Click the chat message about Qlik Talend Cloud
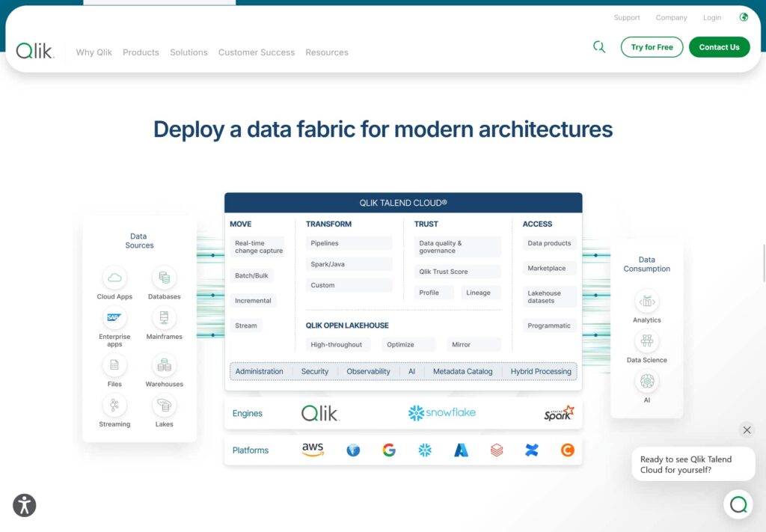 [x=693, y=464]
